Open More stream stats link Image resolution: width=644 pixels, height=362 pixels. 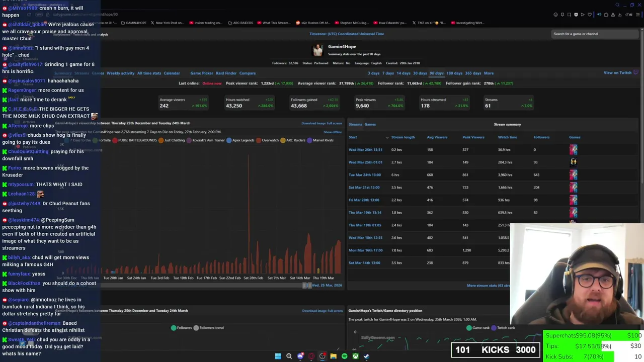coord(488,286)
